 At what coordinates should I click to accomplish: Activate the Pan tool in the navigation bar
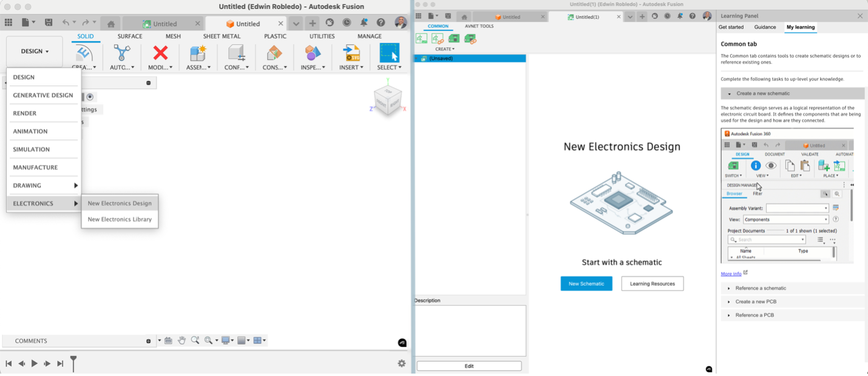click(182, 340)
